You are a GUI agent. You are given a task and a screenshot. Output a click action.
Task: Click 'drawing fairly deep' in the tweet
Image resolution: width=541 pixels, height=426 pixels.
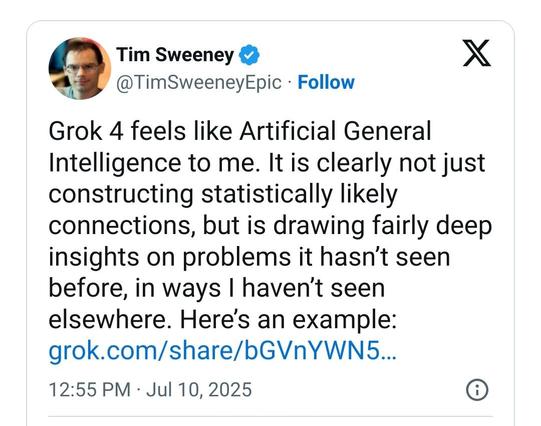pos(383,226)
